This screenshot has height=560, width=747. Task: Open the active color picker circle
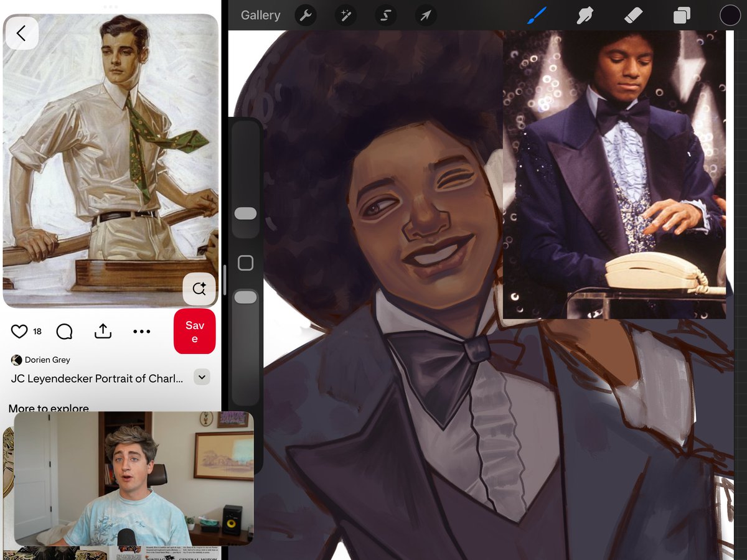click(x=730, y=16)
